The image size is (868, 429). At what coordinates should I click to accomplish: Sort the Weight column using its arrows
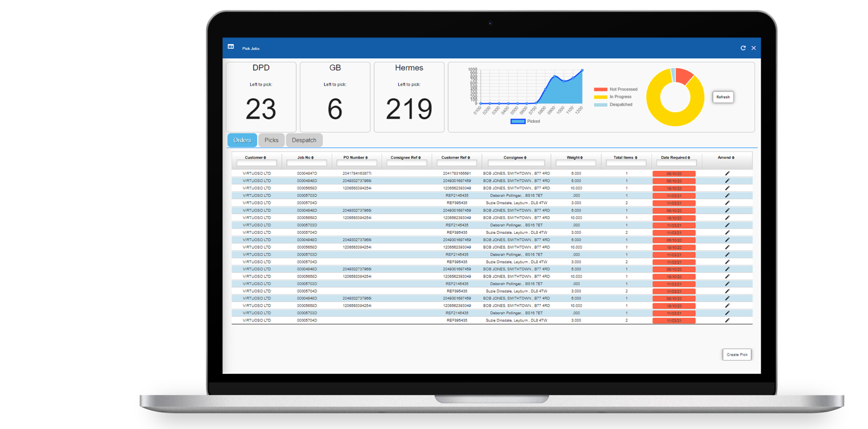tap(580, 157)
